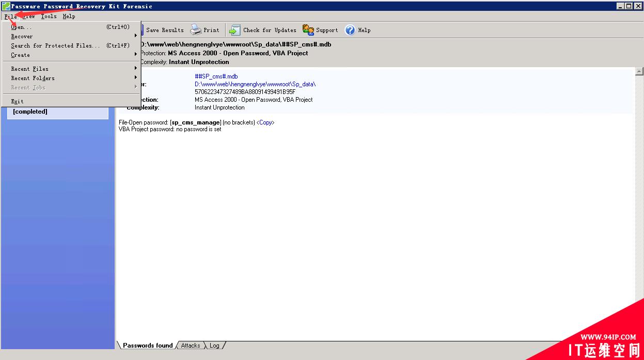This screenshot has width=644, height=360.
Task: Open the Help menu in menu bar
Action: [x=69, y=16]
